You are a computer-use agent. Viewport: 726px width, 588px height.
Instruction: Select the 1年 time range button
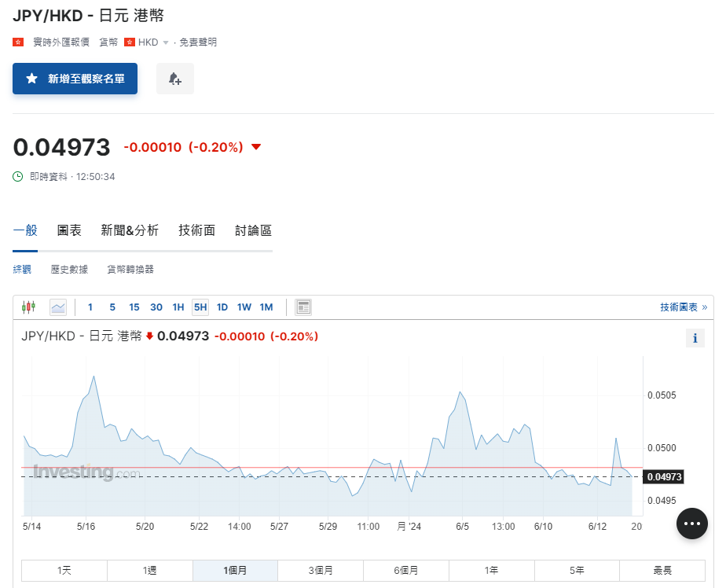click(491, 570)
